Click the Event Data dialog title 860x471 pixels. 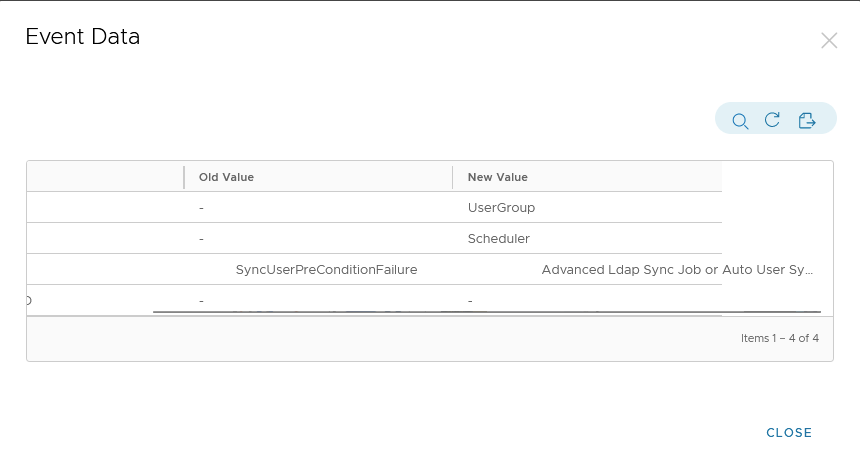pos(82,38)
